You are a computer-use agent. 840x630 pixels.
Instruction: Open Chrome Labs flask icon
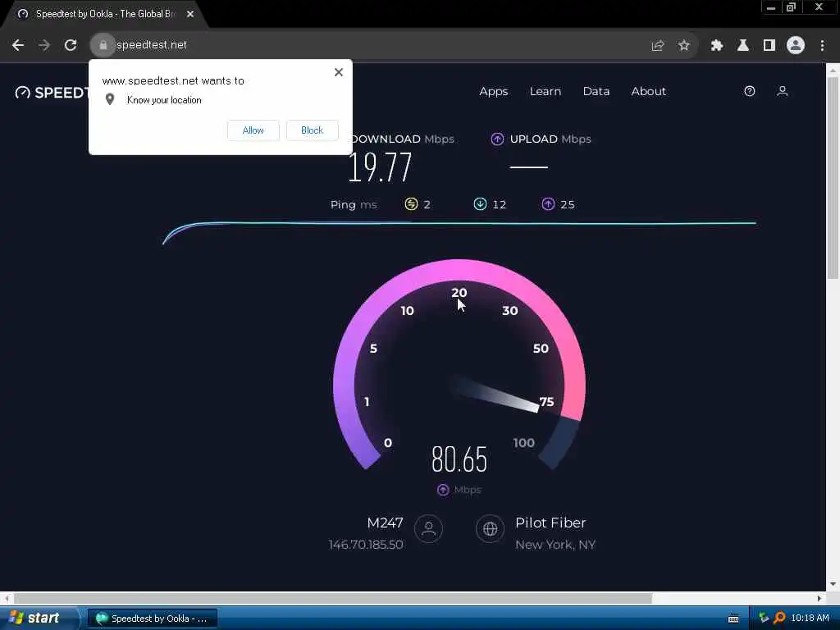(742, 46)
